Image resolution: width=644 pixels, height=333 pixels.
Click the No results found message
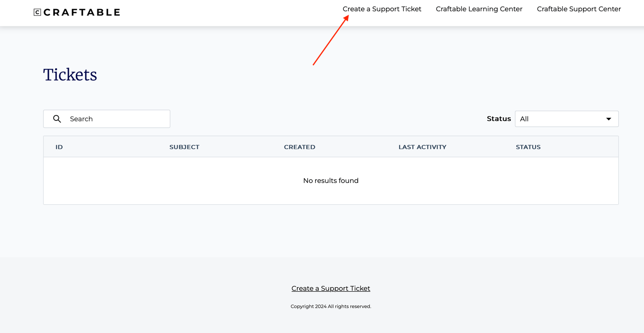331,180
